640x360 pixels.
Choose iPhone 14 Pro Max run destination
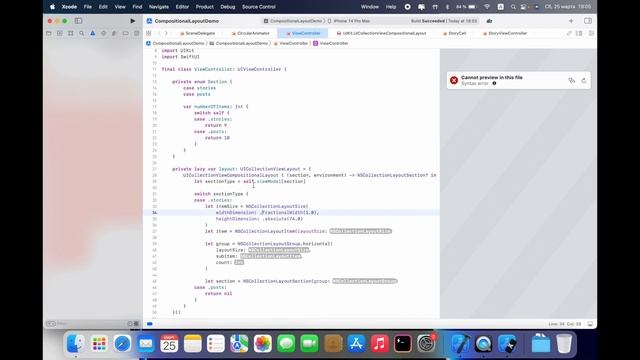(x=349, y=21)
